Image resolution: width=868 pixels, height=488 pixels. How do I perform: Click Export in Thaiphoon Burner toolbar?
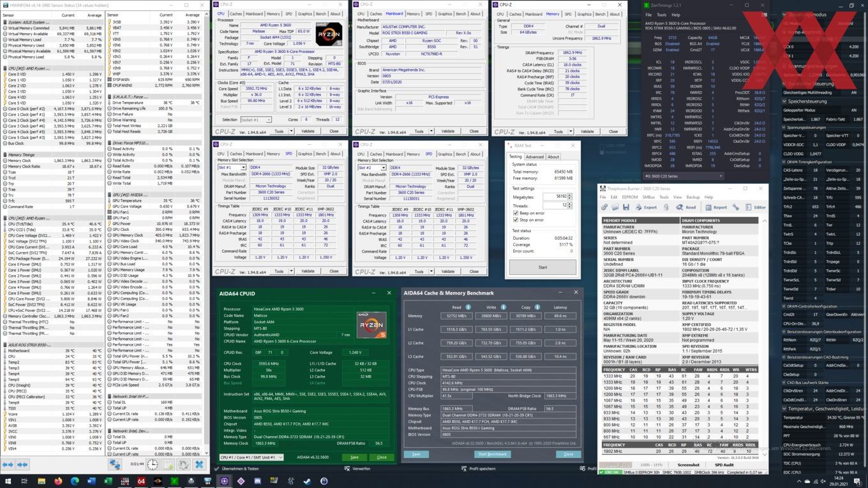coord(645,207)
